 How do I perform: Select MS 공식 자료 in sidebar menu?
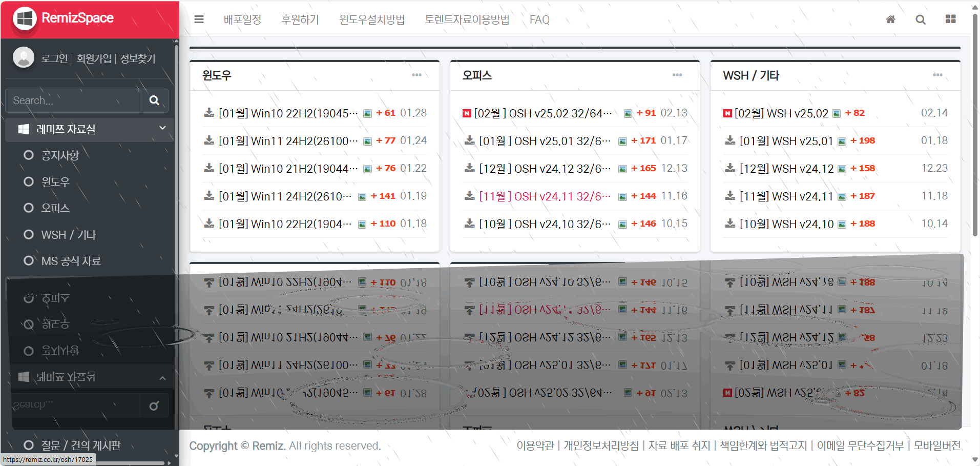pyautogui.click(x=71, y=261)
